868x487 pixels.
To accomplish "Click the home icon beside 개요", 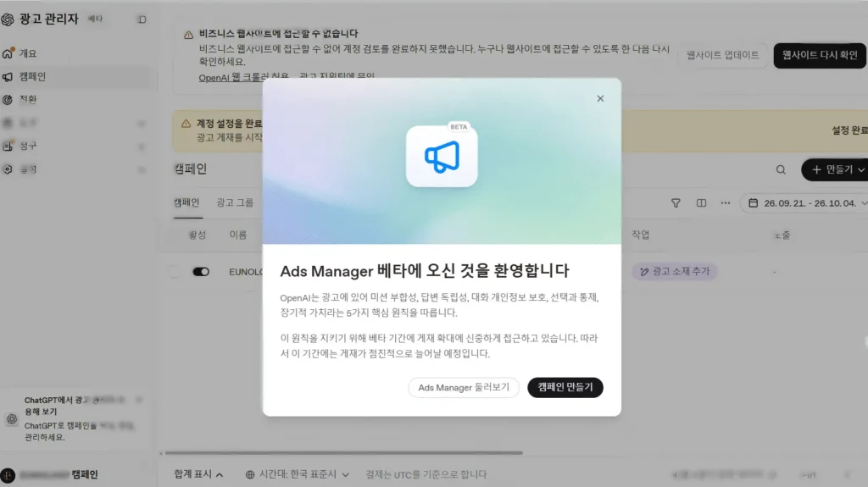I will (x=8, y=53).
